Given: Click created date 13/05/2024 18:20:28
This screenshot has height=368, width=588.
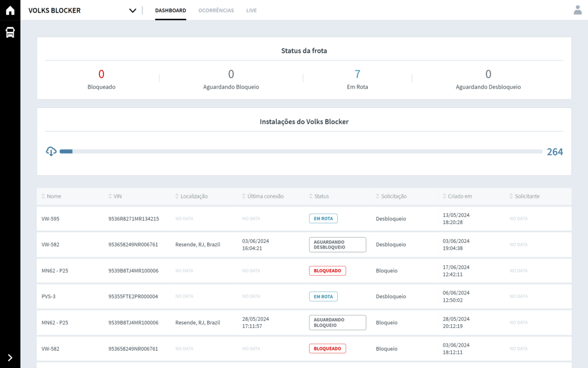Looking at the screenshot, I should pyautogui.click(x=456, y=218).
